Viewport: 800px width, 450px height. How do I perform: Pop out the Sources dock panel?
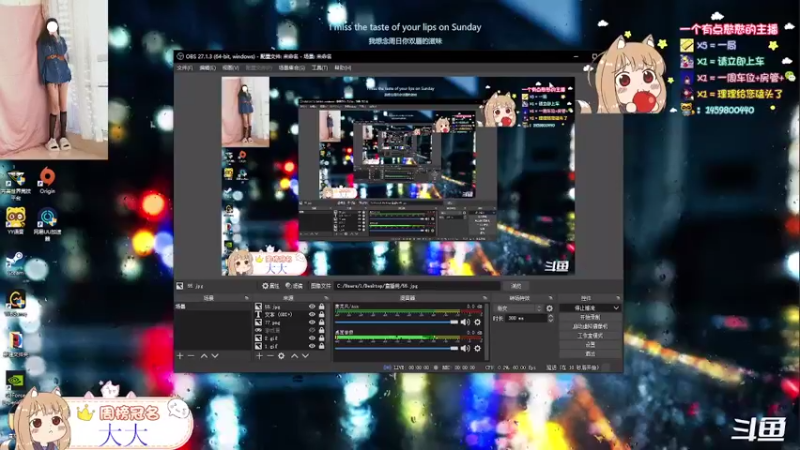point(326,298)
